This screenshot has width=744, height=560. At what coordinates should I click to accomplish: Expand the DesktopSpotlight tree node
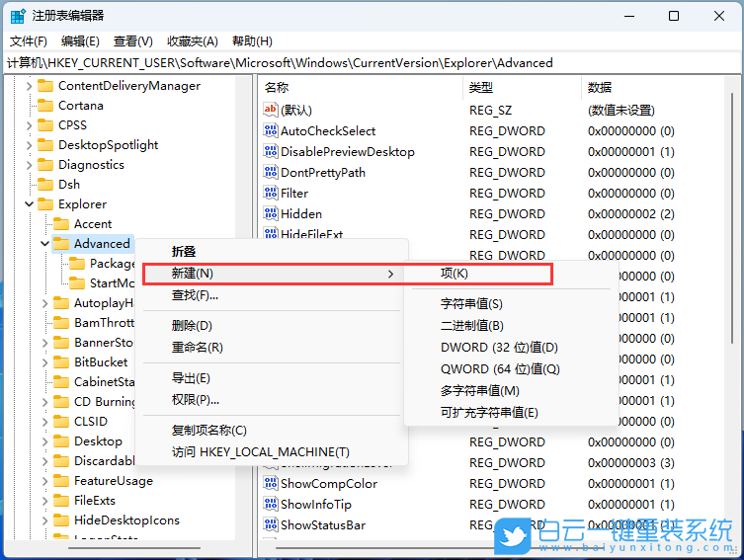point(29,145)
